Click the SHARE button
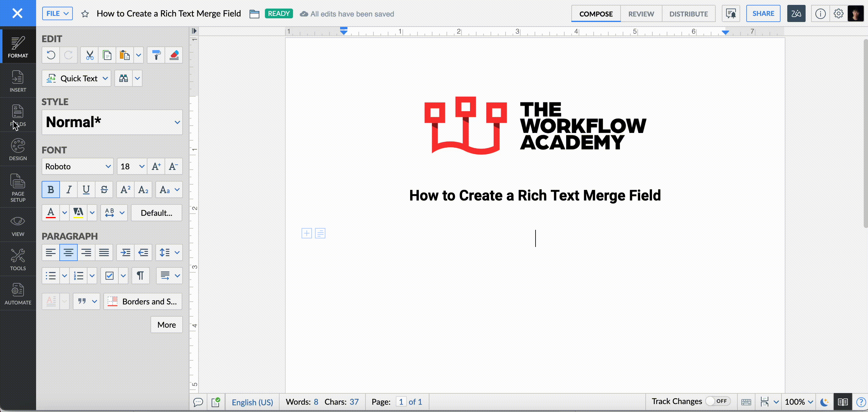The height and width of the screenshot is (412, 868). click(x=763, y=14)
